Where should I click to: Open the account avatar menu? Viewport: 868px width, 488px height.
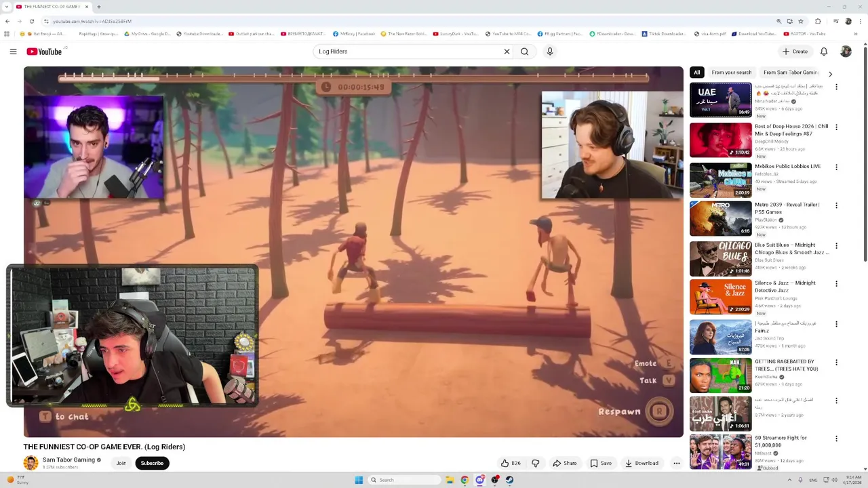coord(846,52)
